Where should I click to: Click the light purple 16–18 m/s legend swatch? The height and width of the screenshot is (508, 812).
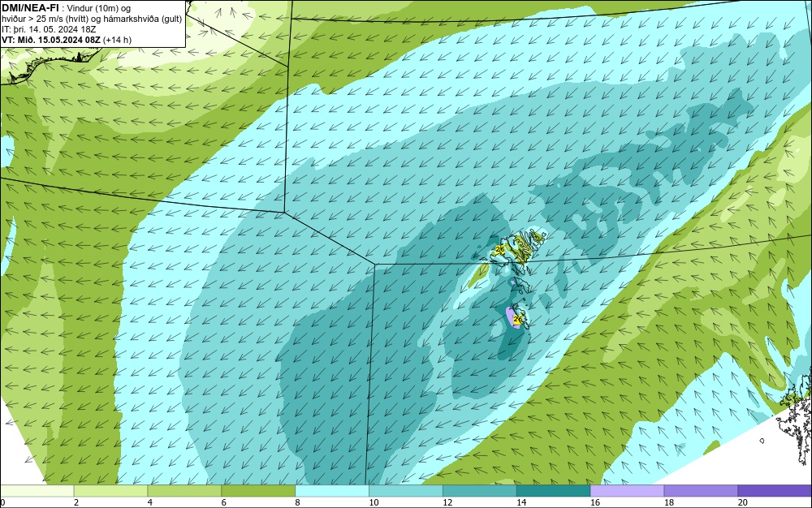[627, 490]
